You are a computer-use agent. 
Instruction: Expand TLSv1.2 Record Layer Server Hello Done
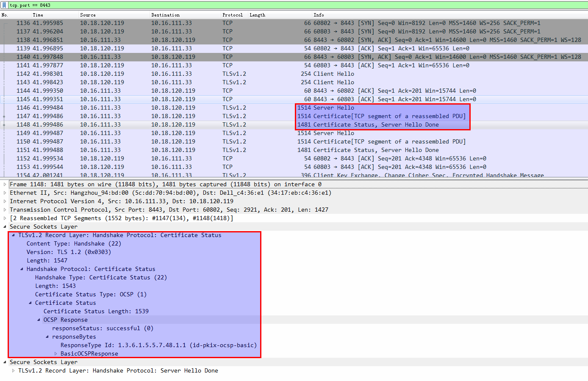(x=13, y=370)
